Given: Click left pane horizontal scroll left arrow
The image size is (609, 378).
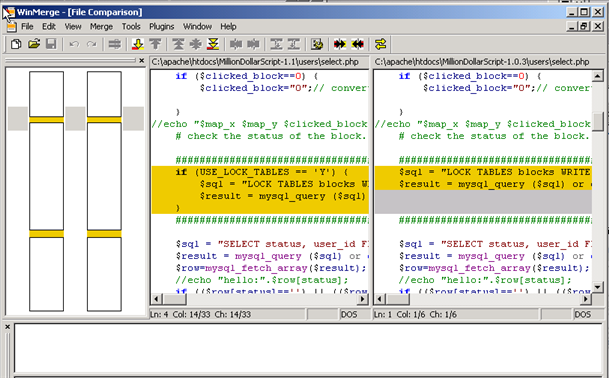Looking at the screenshot, I should point(156,299).
